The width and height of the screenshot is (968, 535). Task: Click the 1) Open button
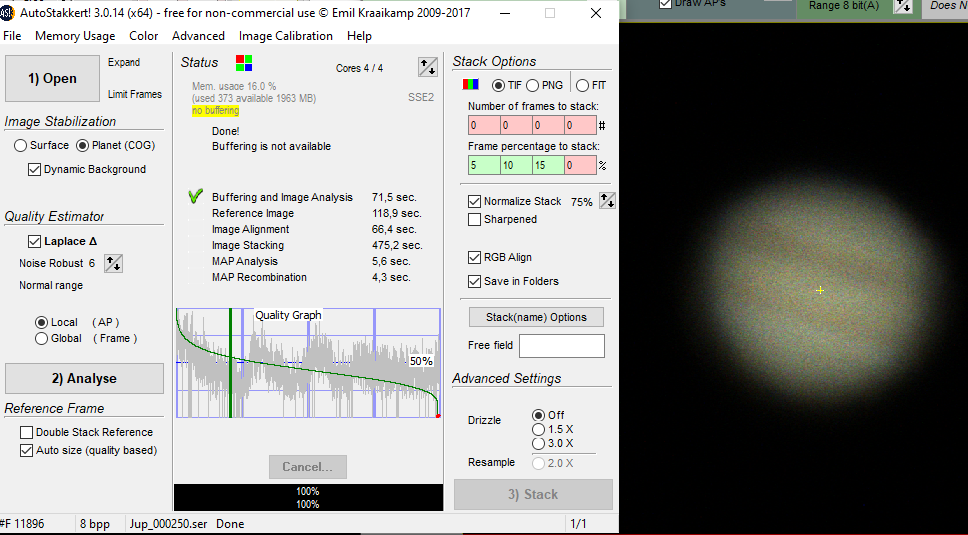coord(52,78)
